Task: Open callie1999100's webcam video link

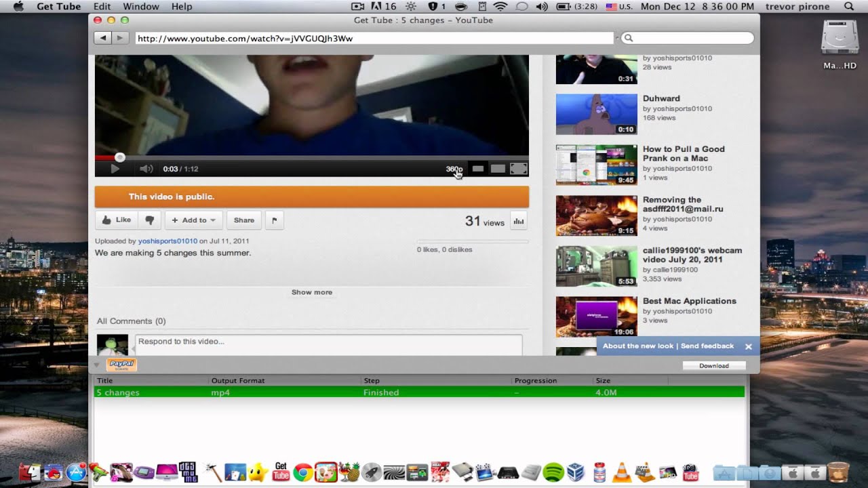Action: (692, 255)
